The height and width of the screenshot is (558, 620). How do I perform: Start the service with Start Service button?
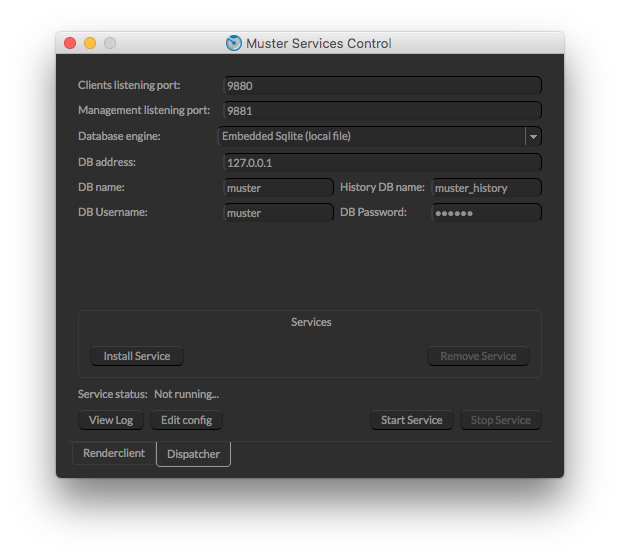[411, 420]
